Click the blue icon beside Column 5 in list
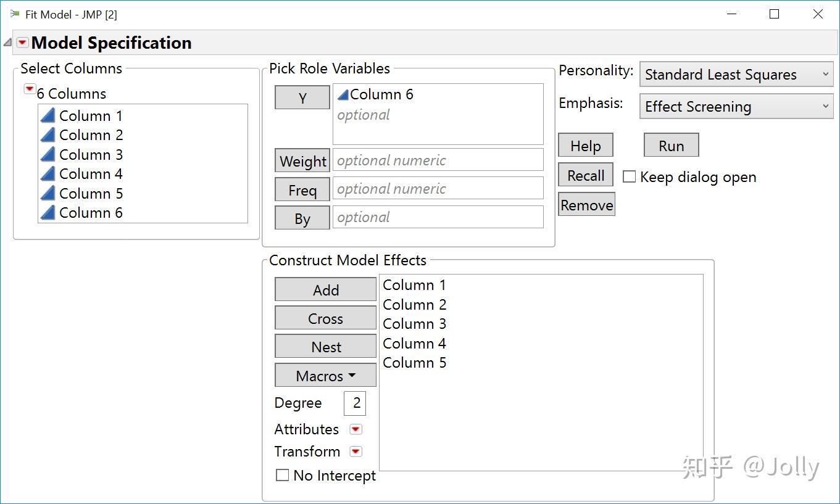The height and width of the screenshot is (504, 840). tap(48, 193)
